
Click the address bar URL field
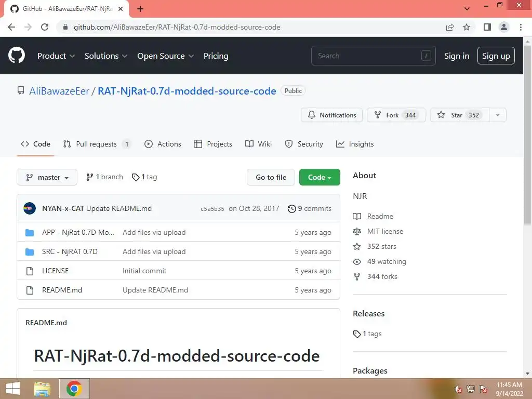(x=251, y=27)
